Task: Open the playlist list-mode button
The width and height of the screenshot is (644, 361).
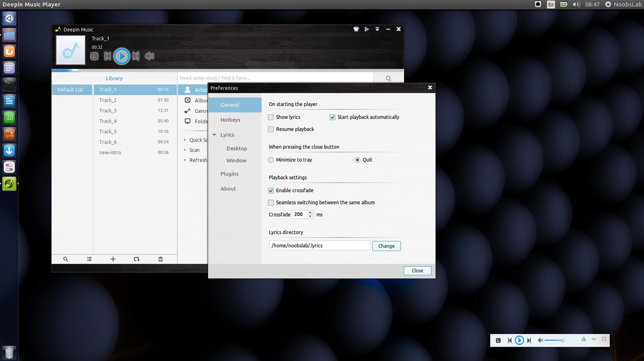Action: pyautogui.click(x=89, y=259)
